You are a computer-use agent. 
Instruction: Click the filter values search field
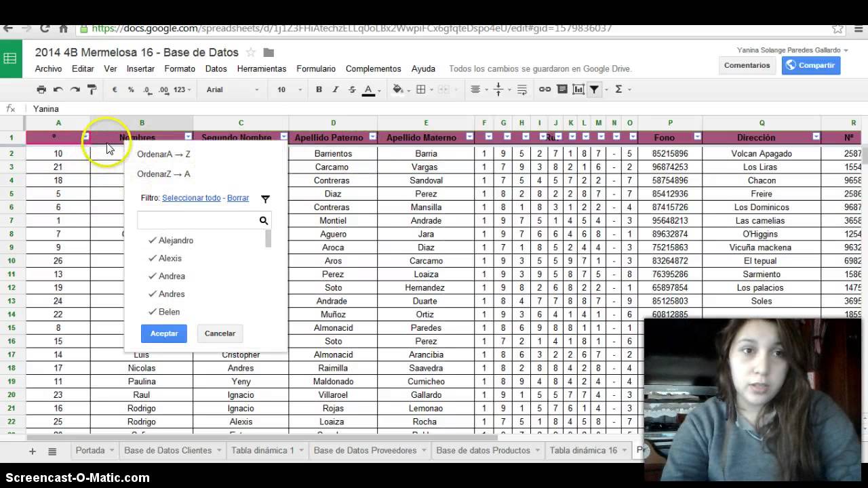[197, 220]
